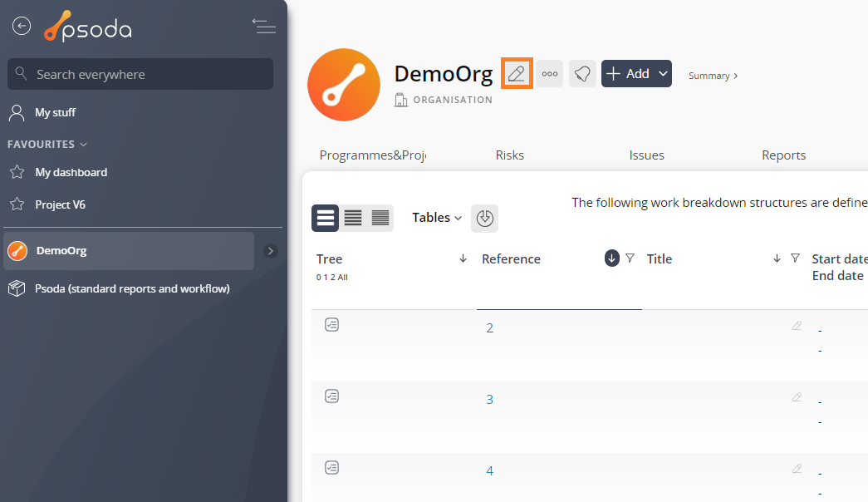Click the Tree column header
The height and width of the screenshot is (502, 868).
pos(330,258)
